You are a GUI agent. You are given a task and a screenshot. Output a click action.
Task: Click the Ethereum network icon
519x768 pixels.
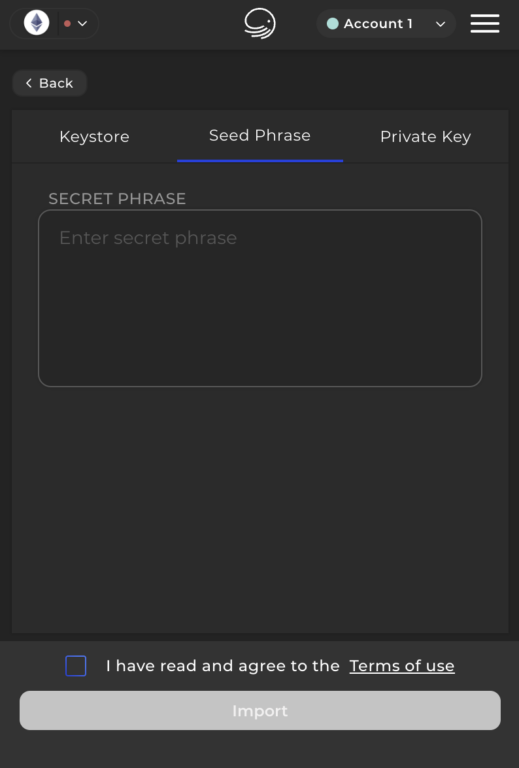37,23
